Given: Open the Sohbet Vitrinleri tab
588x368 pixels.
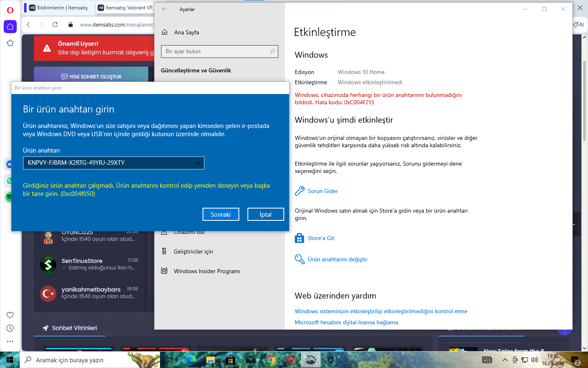Looking at the screenshot, I should click(70, 328).
